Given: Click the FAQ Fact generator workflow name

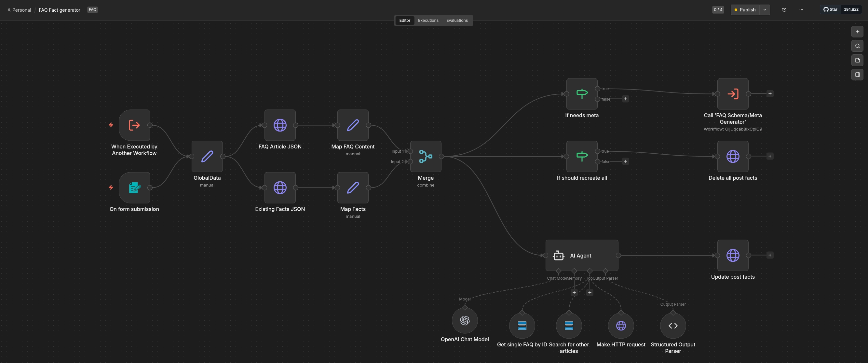Looking at the screenshot, I should tap(60, 10).
